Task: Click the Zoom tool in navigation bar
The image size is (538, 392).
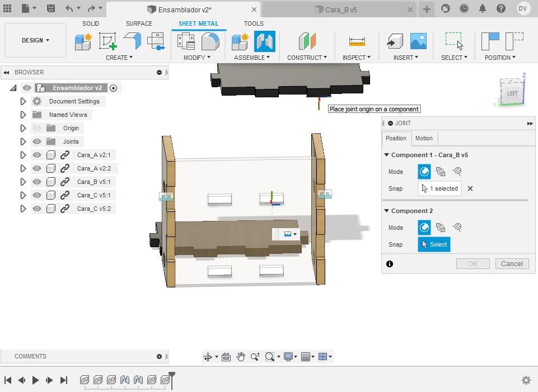Action: [x=255, y=357]
